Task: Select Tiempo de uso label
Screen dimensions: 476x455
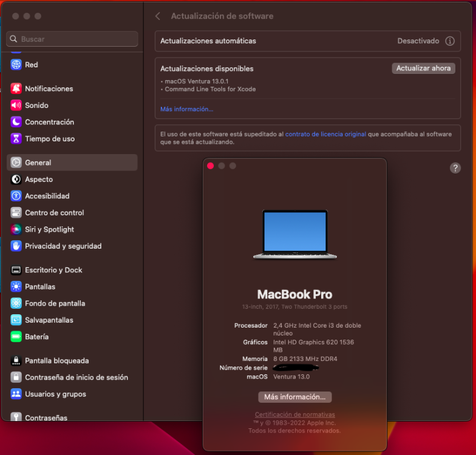Action: (50, 139)
